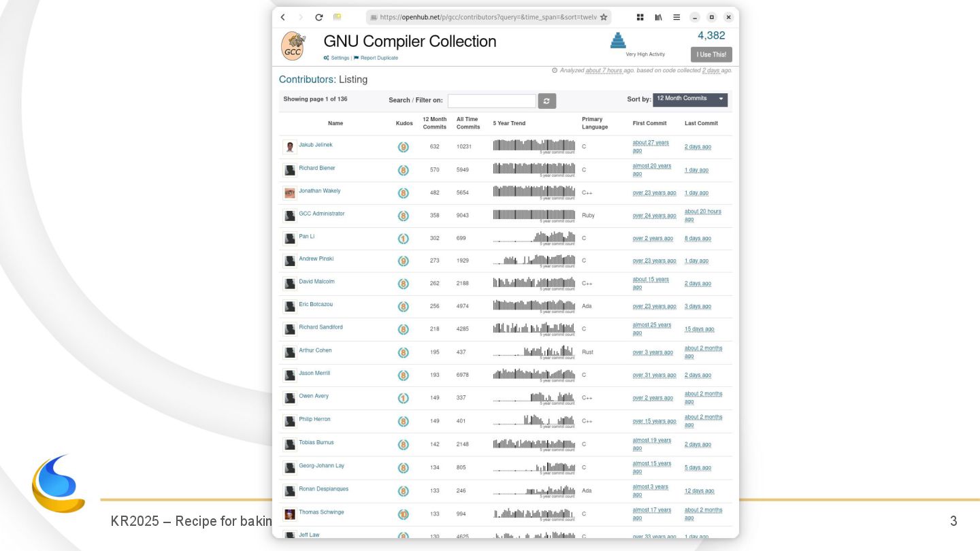The image size is (980, 551).
Task: Open Philip Herron's contributor page
Action: (x=314, y=419)
